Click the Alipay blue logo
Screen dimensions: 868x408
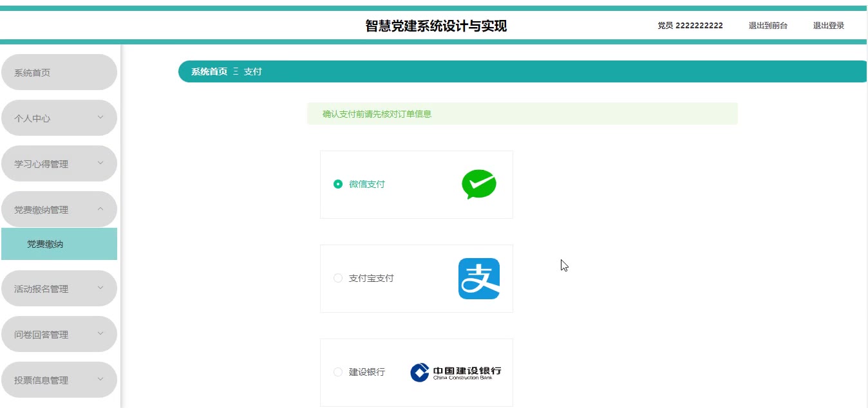[479, 279]
